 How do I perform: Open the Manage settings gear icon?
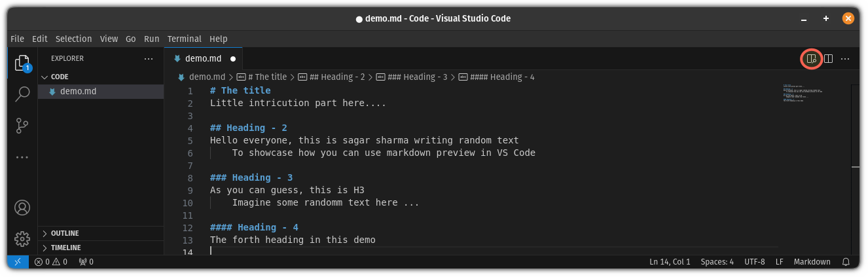(22, 239)
